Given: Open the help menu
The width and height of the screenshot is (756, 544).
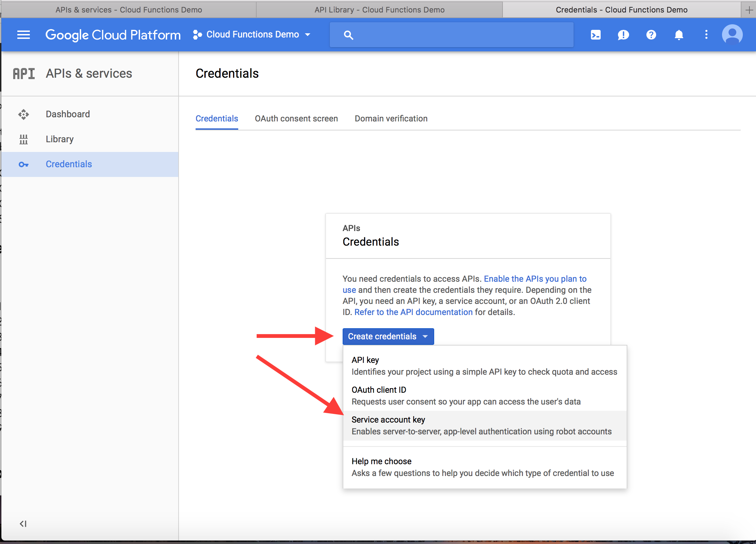Looking at the screenshot, I should click(x=651, y=35).
